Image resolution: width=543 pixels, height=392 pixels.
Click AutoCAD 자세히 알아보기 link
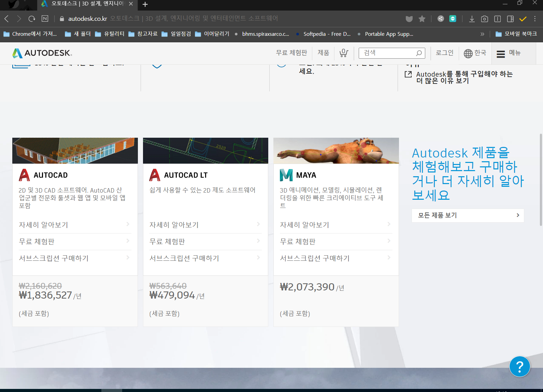[74, 225]
